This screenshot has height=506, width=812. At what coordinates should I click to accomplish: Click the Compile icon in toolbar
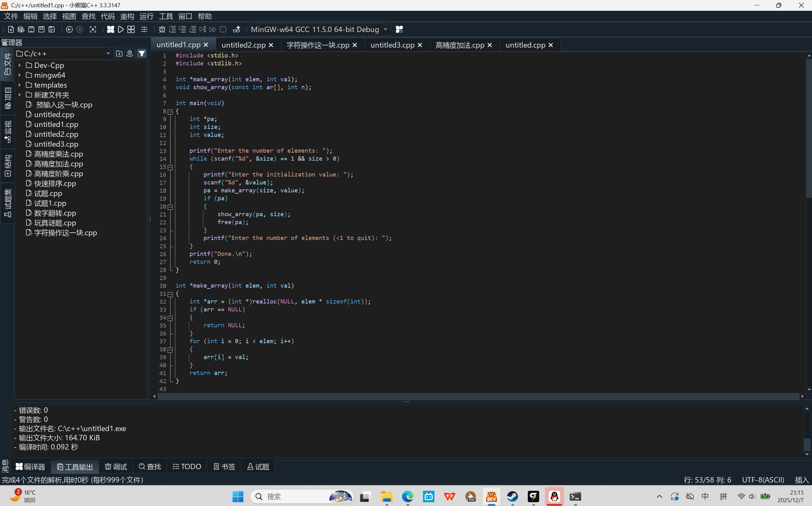click(110, 30)
